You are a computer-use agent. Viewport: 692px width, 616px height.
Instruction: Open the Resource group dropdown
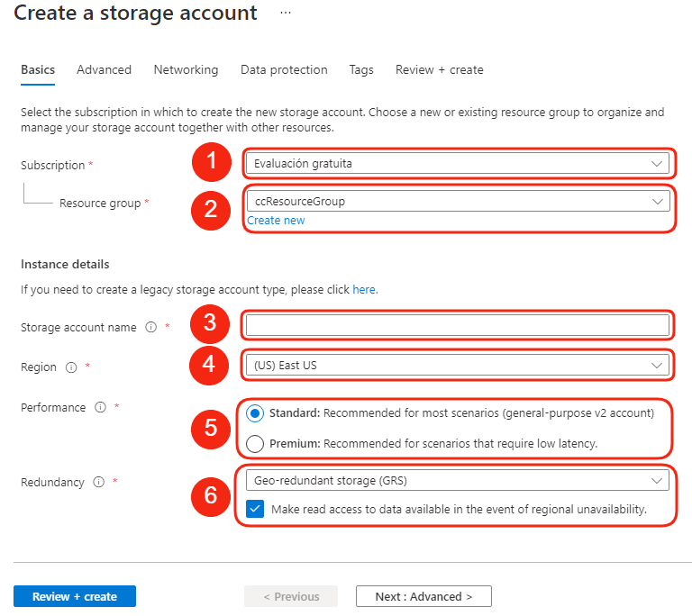pyautogui.click(x=458, y=201)
